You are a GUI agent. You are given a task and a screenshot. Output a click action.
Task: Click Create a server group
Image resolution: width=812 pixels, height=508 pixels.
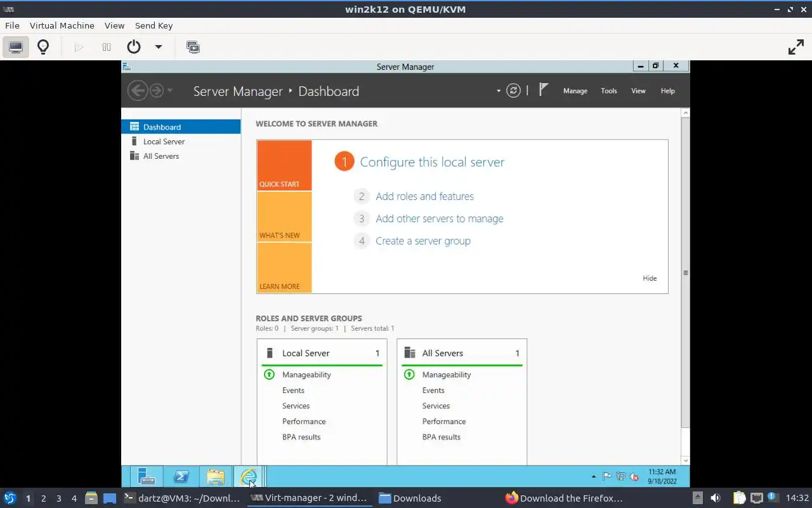pos(423,241)
